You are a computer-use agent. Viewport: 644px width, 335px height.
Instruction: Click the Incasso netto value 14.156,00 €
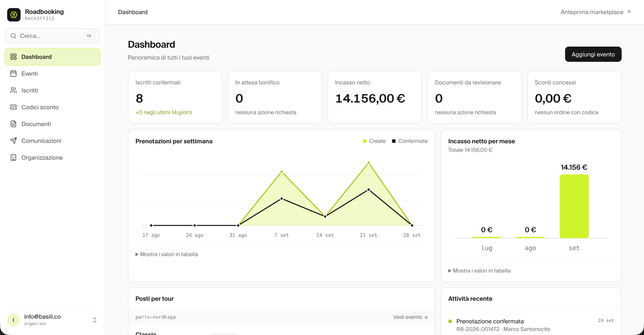coord(370,98)
